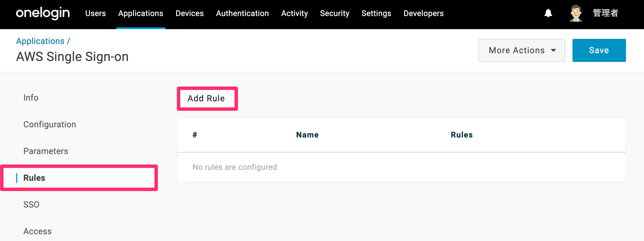Click the Rules column header
Image resolution: width=644 pixels, height=241 pixels.
(462, 135)
